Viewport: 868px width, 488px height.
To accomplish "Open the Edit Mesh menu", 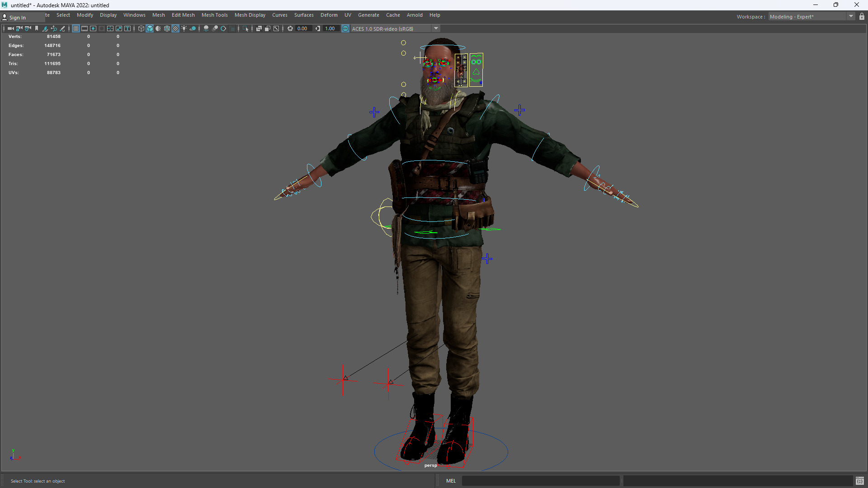I will tap(183, 15).
